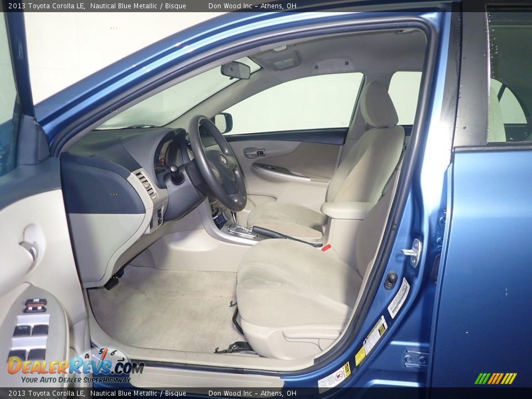Viewport: 532px width, 399px height.
Task: Open the interior door handle on passenger door
Action: [251, 152]
